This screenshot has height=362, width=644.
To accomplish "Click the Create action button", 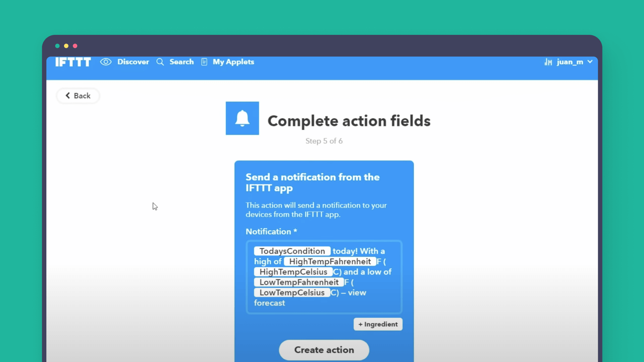I will 324,350.
